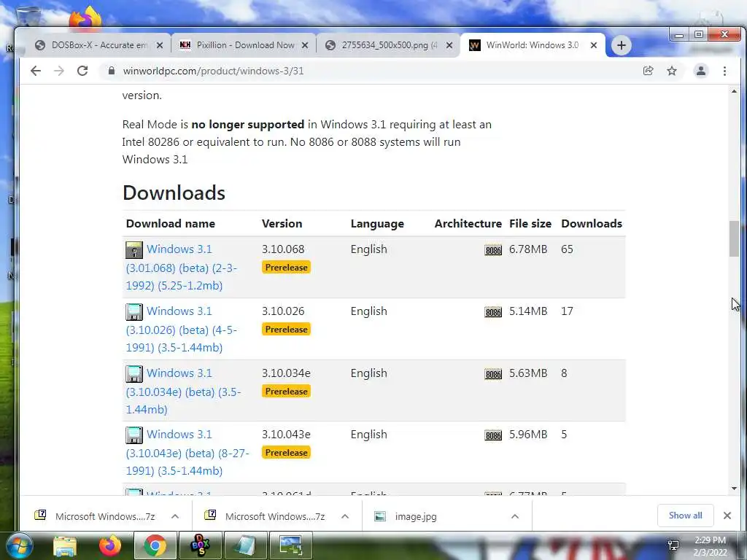
Task: Launch Firefox from the taskbar
Action: click(110, 545)
